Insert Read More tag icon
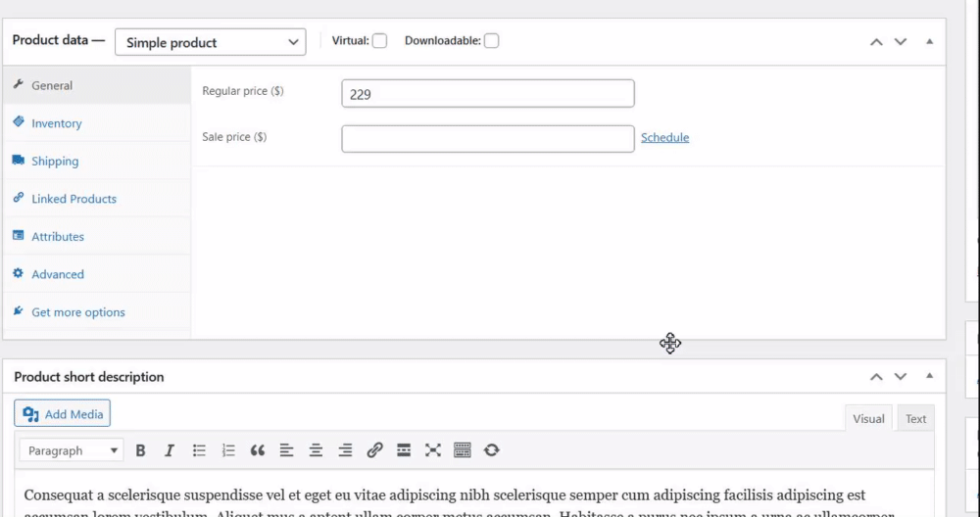Screen dimensions: 980x517 (x=404, y=450)
